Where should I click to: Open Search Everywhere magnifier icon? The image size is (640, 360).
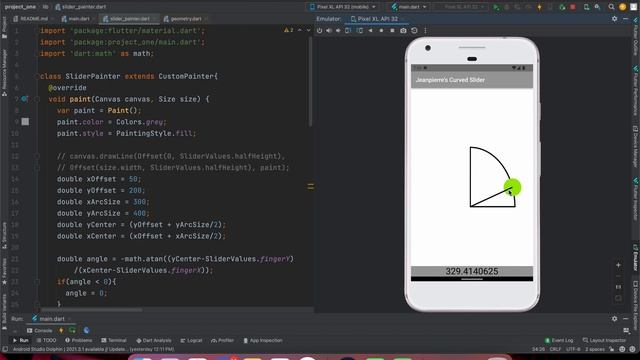(x=611, y=7)
